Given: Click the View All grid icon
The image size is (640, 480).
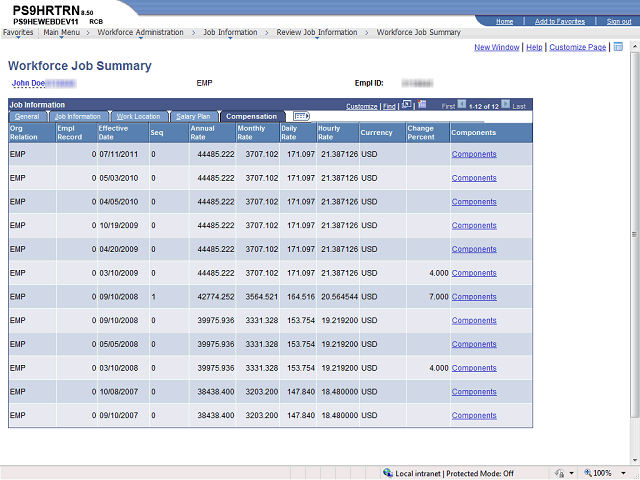Looking at the screenshot, I should 407,105.
